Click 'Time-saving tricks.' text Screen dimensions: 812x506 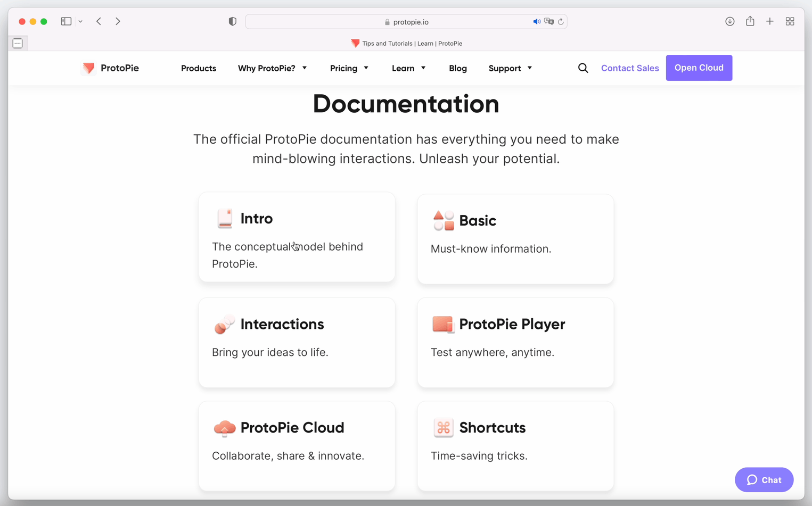[x=479, y=456]
